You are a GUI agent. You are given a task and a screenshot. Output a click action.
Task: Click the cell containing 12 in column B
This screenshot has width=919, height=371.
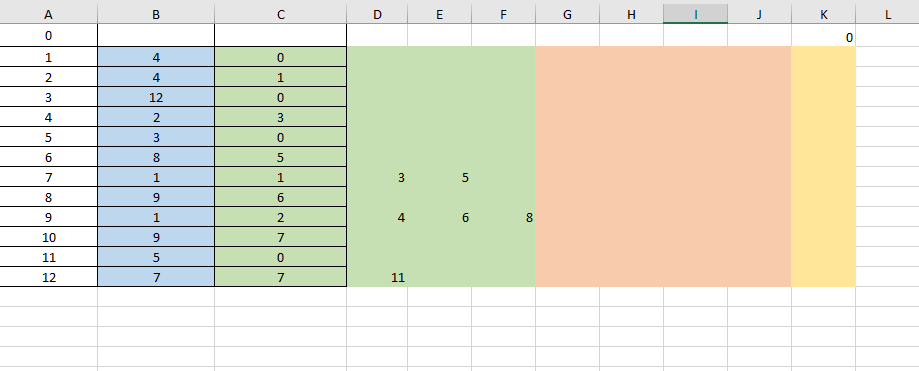point(156,97)
